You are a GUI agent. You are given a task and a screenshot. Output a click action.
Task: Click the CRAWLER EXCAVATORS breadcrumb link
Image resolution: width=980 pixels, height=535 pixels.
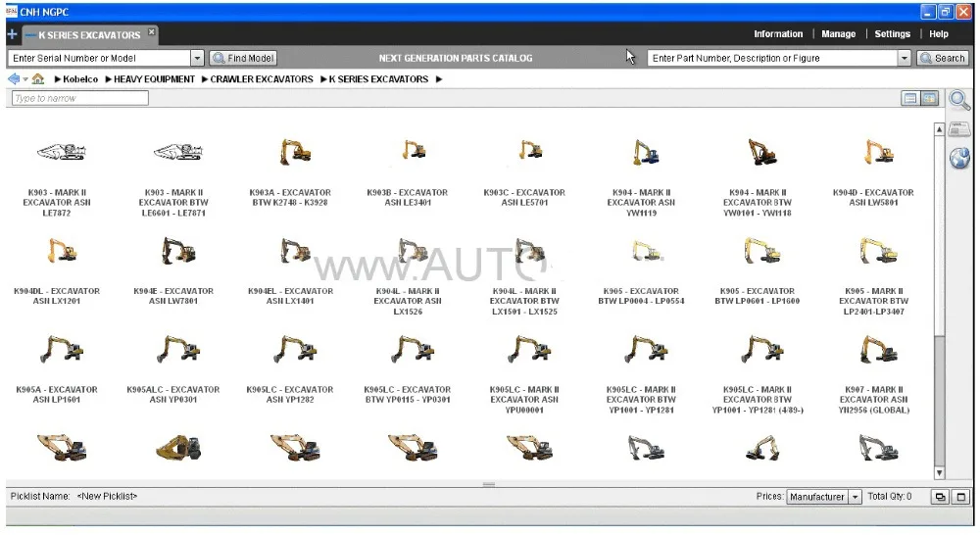[262, 79]
